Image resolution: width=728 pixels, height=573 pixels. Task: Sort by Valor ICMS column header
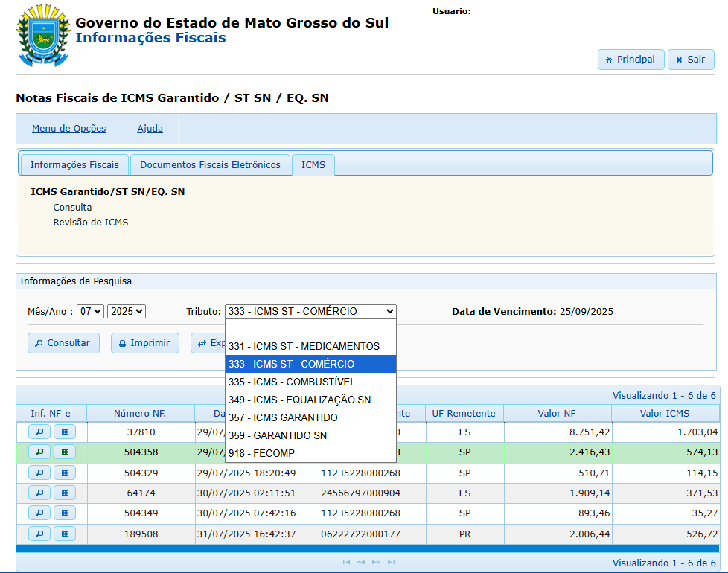pos(664,413)
